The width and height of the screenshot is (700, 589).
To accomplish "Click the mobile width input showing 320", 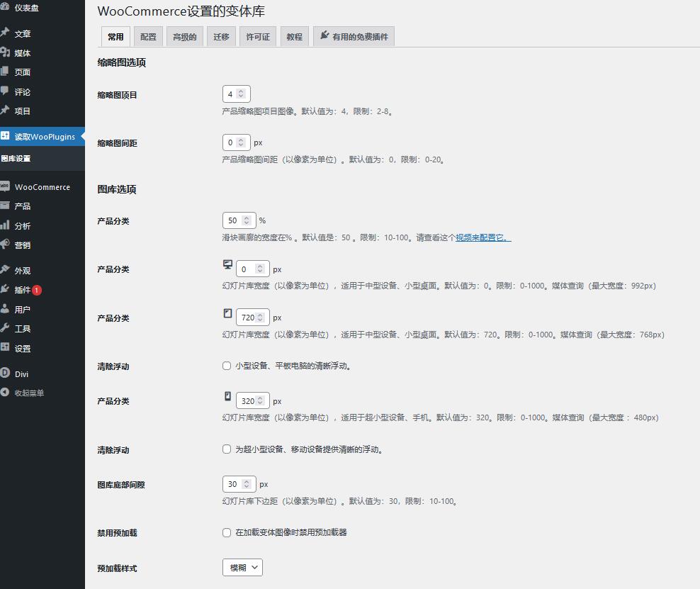I will pyautogui.click(x=253, y=400).
